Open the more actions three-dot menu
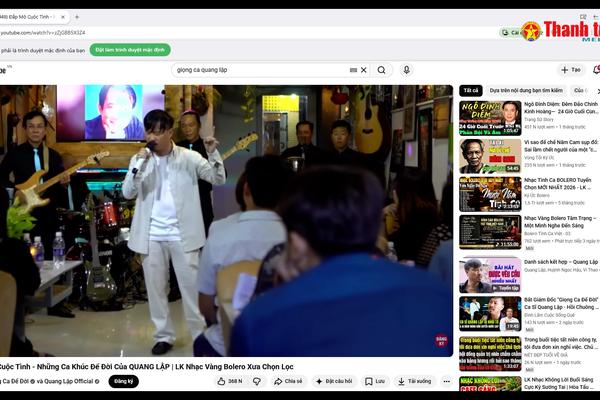This screenshot has width=600, height=400. pos(447,381)
